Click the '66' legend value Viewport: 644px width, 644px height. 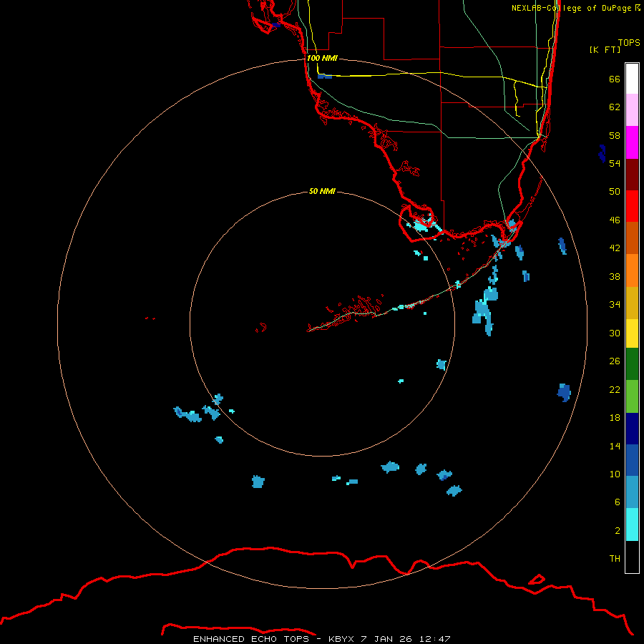click(615, 79)
